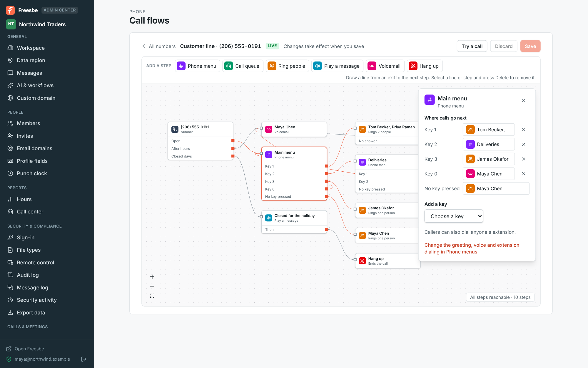Save the call flow
The height and width of the screenshot is (368, 588).
530,46
